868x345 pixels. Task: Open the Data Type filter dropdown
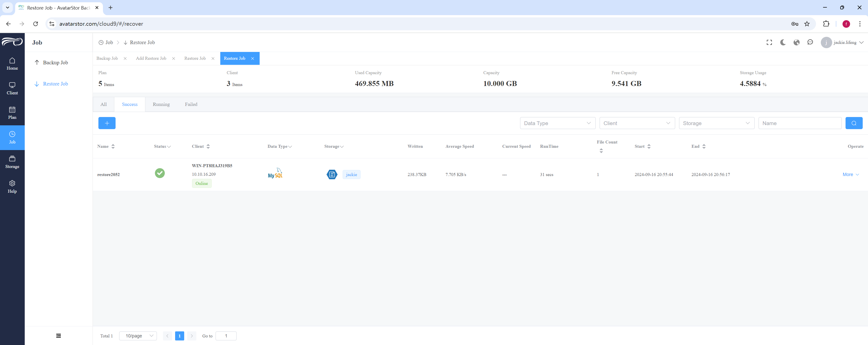pyautogui.click(x=558, y=123)
